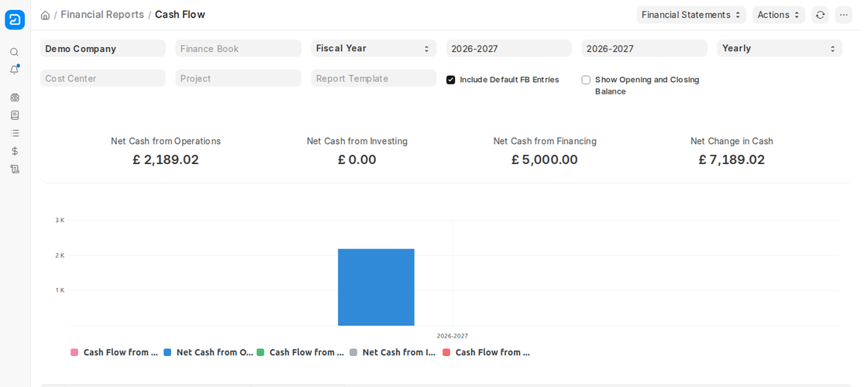The image size is (868, 387).
Task: Go to home via the house icon
Action: click(x=46, y=15)
